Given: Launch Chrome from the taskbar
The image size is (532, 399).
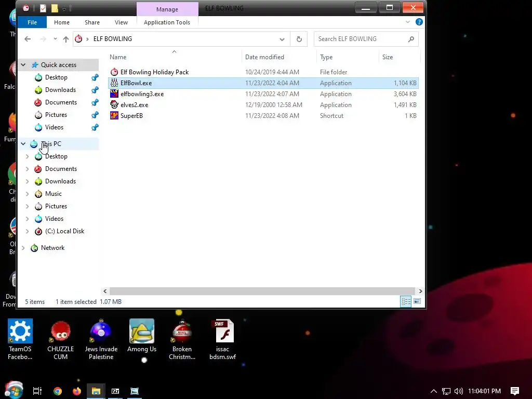Looking at the screenshot, I should [x=58, y=391].
